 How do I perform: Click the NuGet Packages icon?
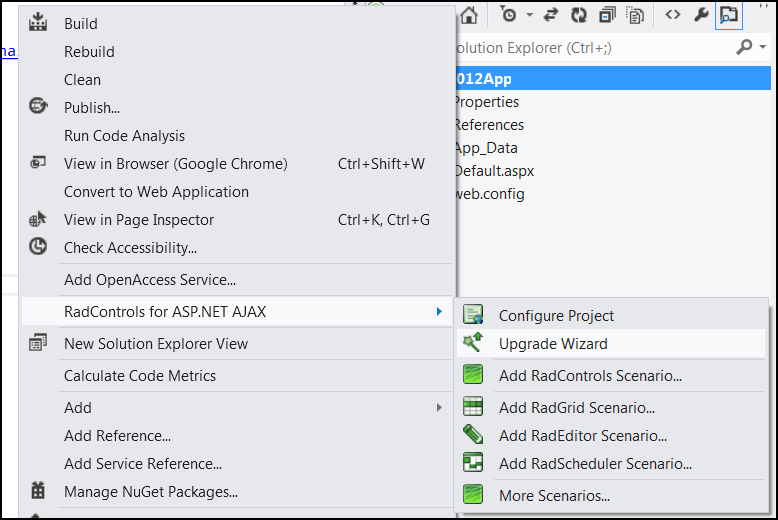tap(38, 490)
